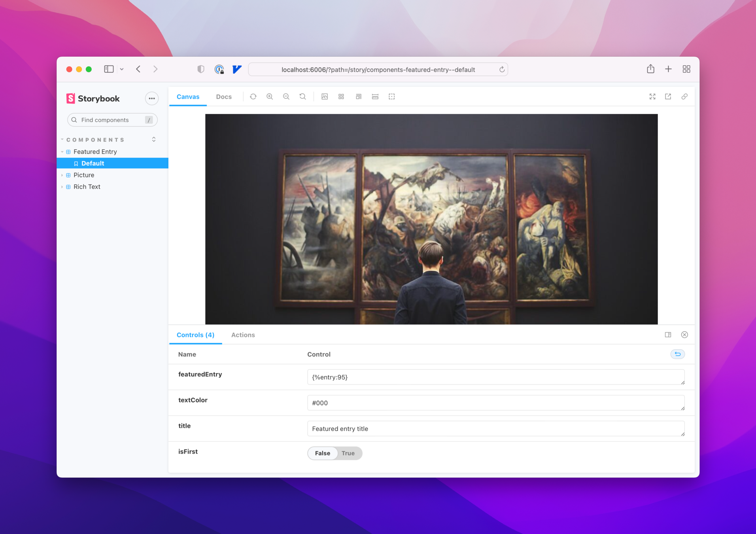Toggle the outline tool icon
This screenshot has height=534, width=756.
point(392,97)
